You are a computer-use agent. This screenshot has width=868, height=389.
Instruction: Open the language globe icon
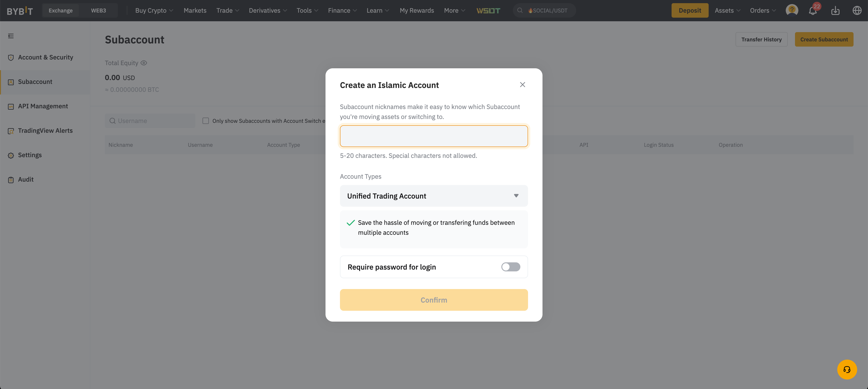point(857,10)
